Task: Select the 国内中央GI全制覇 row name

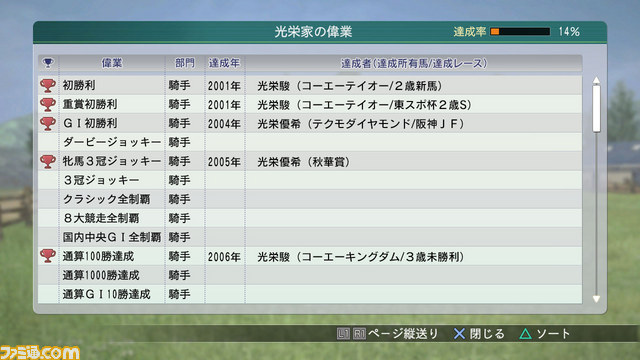Action: pos(112,237)
